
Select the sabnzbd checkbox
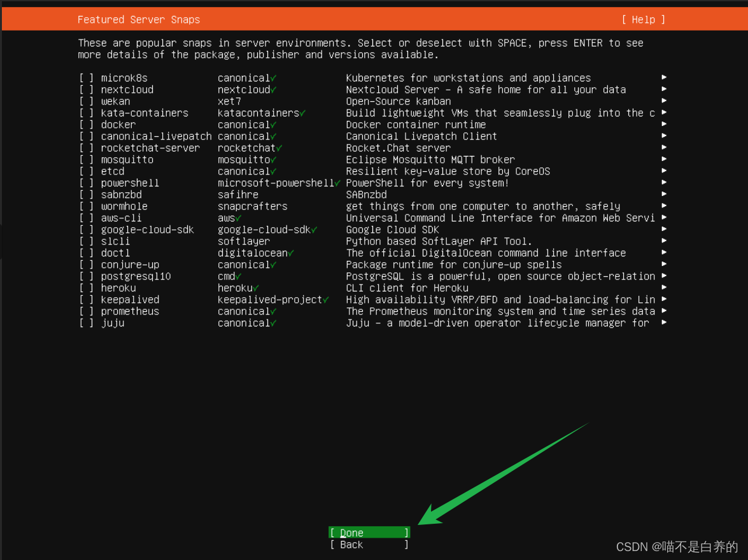pyautogui.click(x=87, y=195)
